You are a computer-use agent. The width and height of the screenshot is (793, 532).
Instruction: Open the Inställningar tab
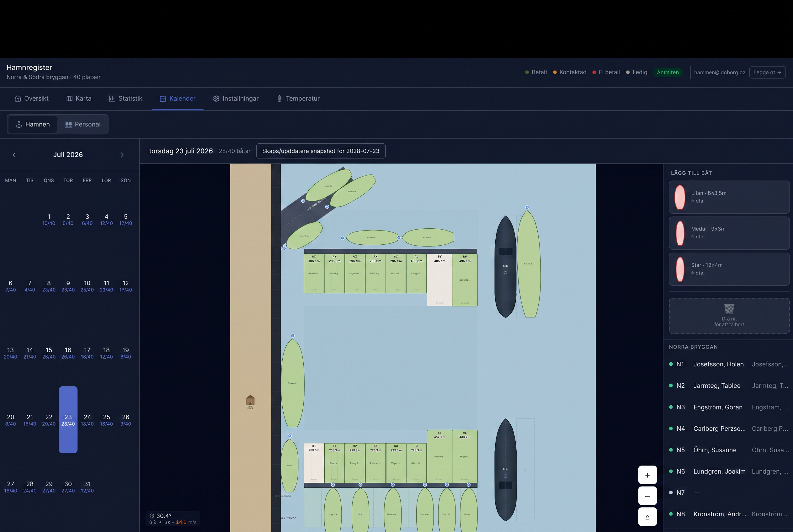[236, 98]
